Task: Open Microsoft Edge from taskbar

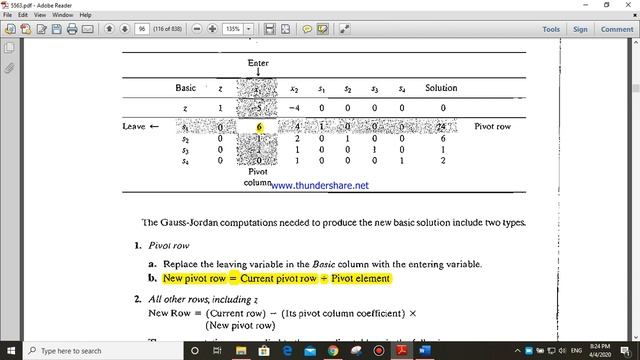Action: click(287, 351)
